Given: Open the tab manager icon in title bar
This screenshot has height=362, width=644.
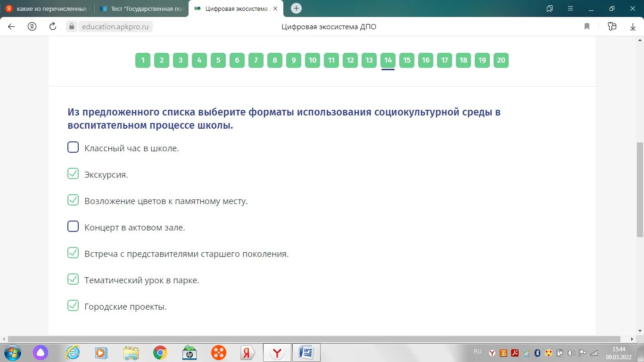Looking at the screenshot, I should tap(550, 8).
